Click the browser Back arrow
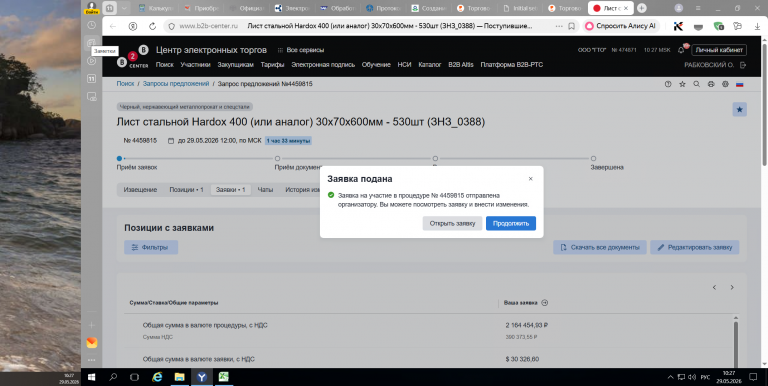768x386 pixels. [x=113, y=26]
